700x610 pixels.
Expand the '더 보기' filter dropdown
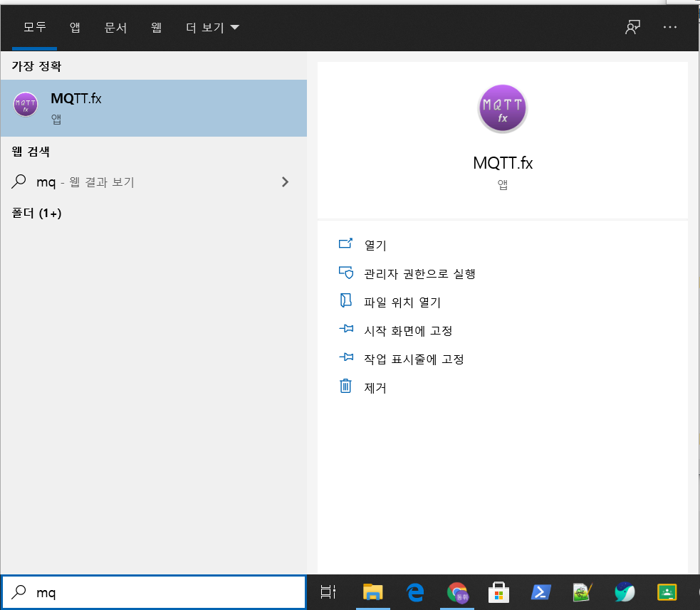212,28
